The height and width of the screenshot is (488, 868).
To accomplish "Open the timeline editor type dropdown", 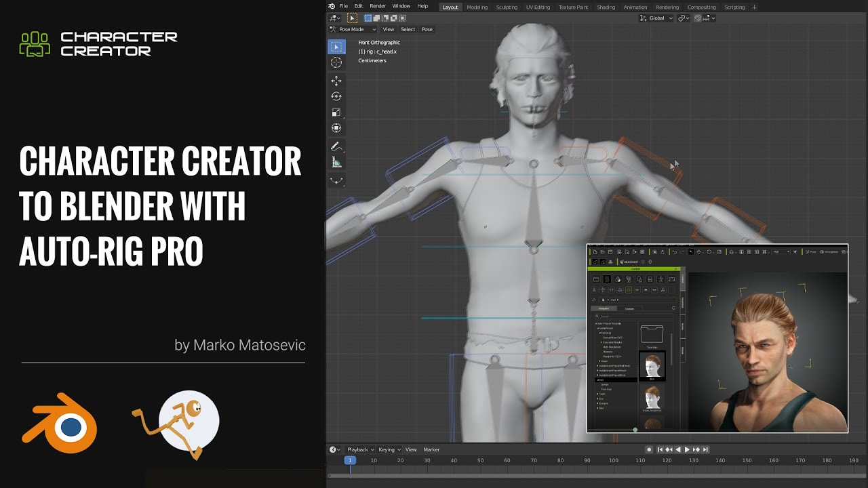I will (x=335, y=449).
